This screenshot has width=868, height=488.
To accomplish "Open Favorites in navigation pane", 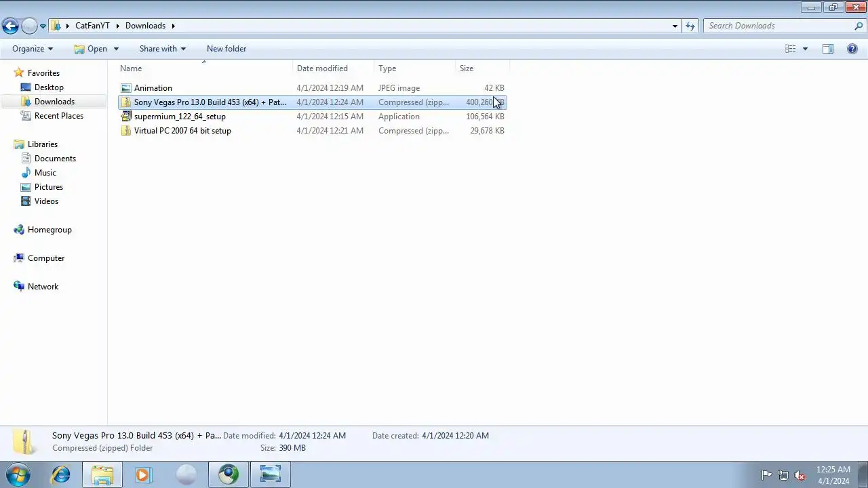I will point(43,73).
